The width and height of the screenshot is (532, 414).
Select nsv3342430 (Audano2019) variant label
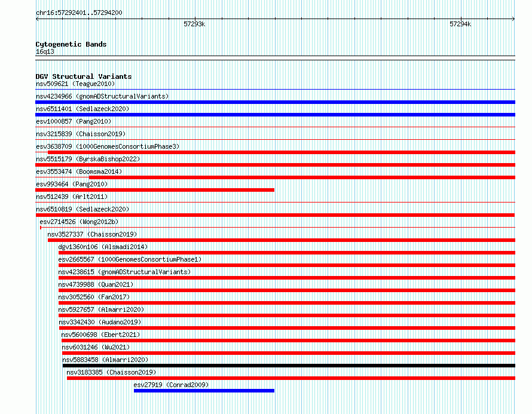tap(100, 322)
